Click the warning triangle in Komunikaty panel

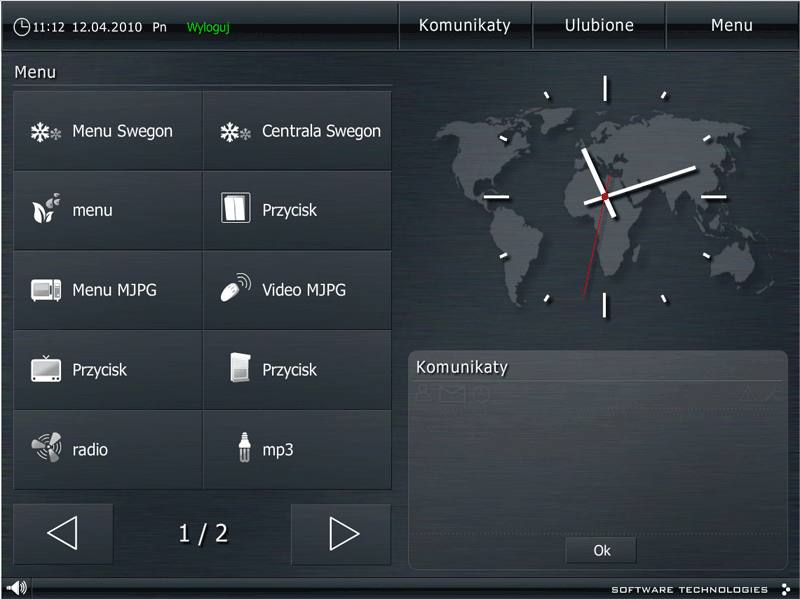tap(746, 396)
